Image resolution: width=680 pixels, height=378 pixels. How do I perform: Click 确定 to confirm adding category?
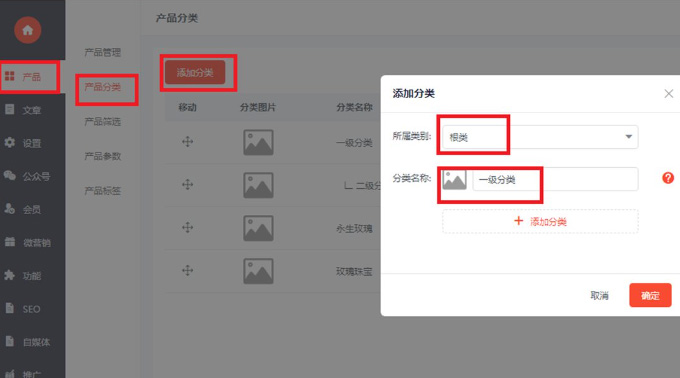coord(650,295)
